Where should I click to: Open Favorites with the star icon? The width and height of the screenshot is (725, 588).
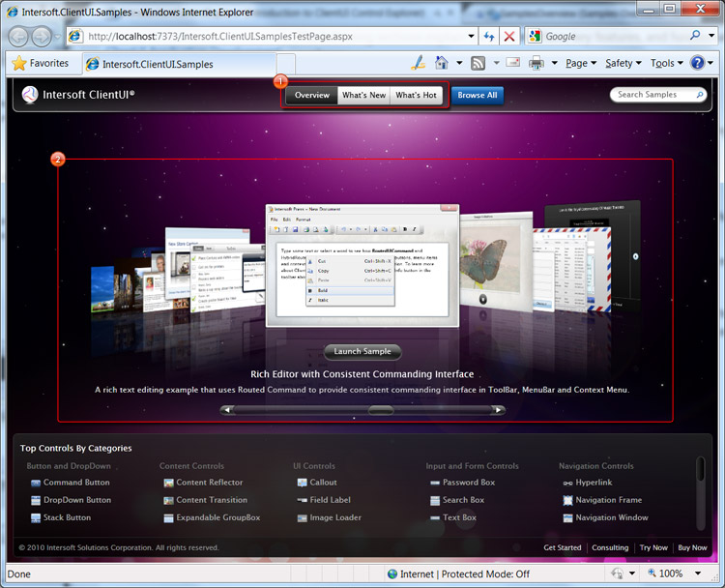click(x=19, y=64)
